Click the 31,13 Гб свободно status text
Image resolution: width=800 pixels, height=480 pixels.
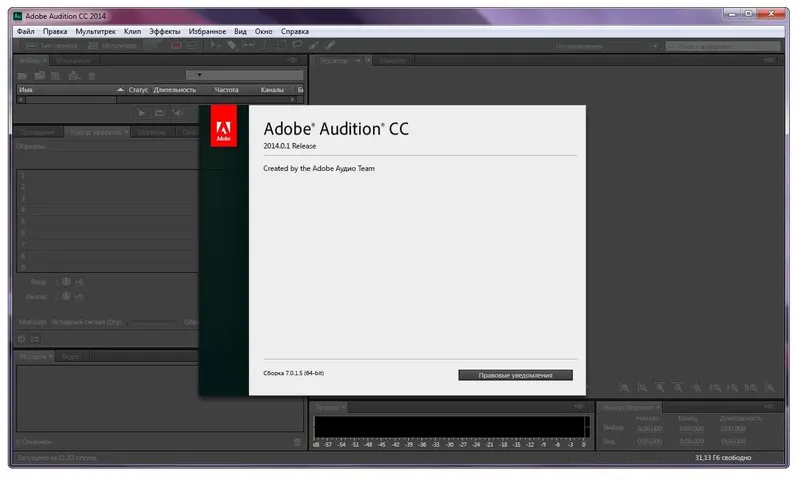[x=723, y=458]
